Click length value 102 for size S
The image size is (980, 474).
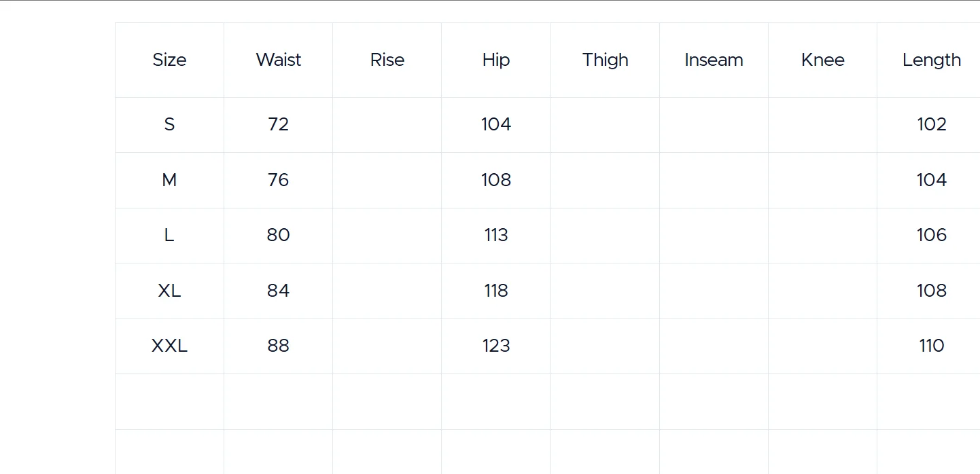pyautogui.click(x=931, y=124)
